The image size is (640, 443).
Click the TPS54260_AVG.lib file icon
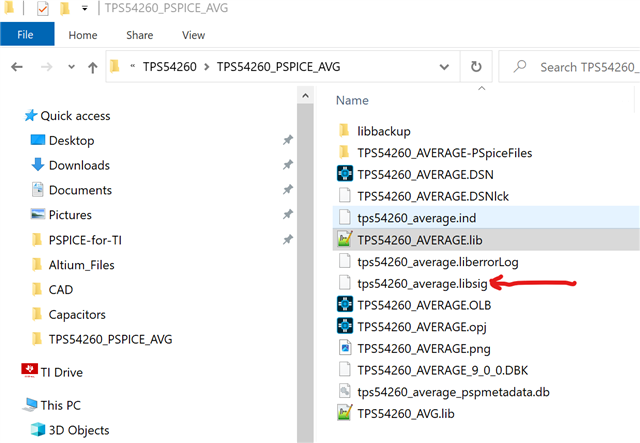pyautogui.click(x=345, y=413)
